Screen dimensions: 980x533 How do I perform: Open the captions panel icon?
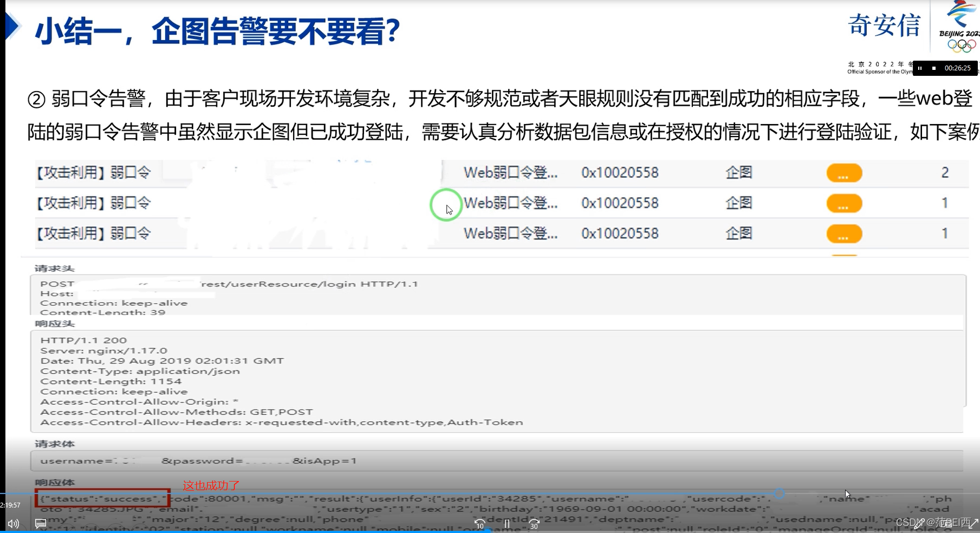click(x=41, y=524)
